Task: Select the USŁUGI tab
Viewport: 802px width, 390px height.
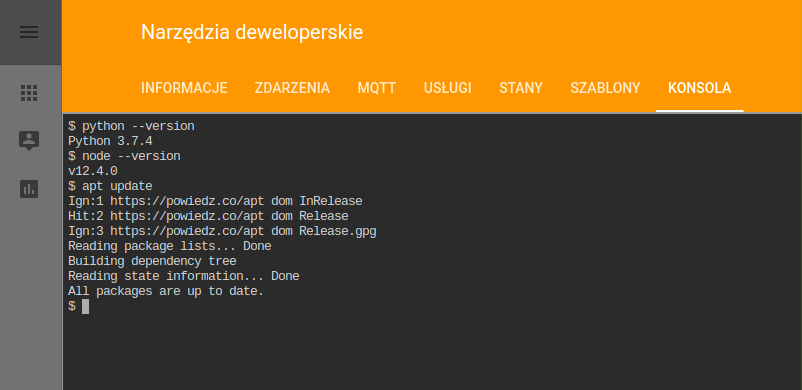Action: (x=448, y=88)
